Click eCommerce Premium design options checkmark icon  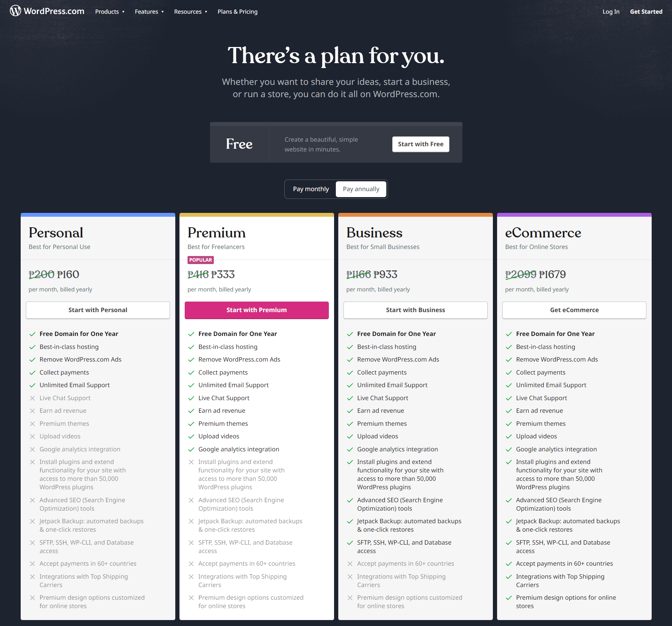[509, 598]
